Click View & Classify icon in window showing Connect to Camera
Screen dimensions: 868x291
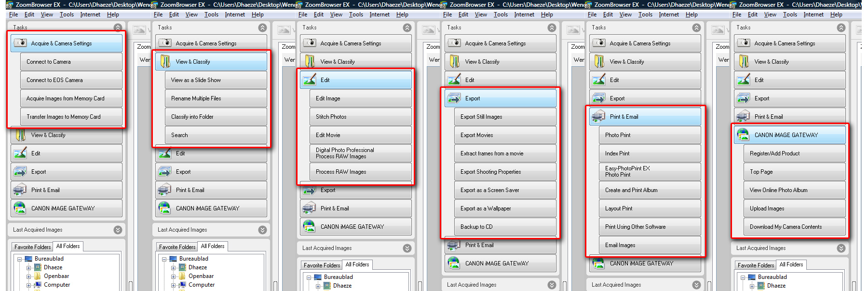[20, 135]
